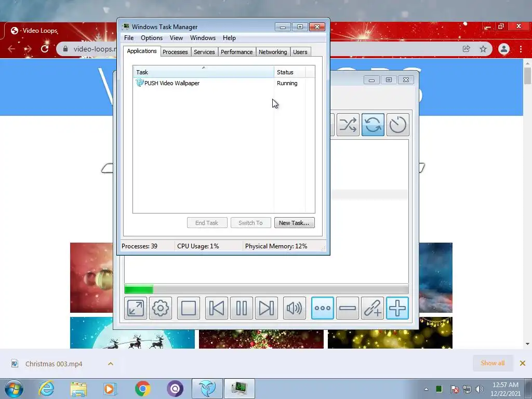Click Show all downloads

493,363
